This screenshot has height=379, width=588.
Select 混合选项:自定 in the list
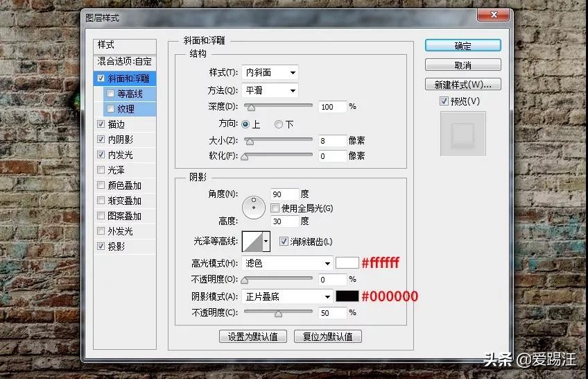[125, 62]
